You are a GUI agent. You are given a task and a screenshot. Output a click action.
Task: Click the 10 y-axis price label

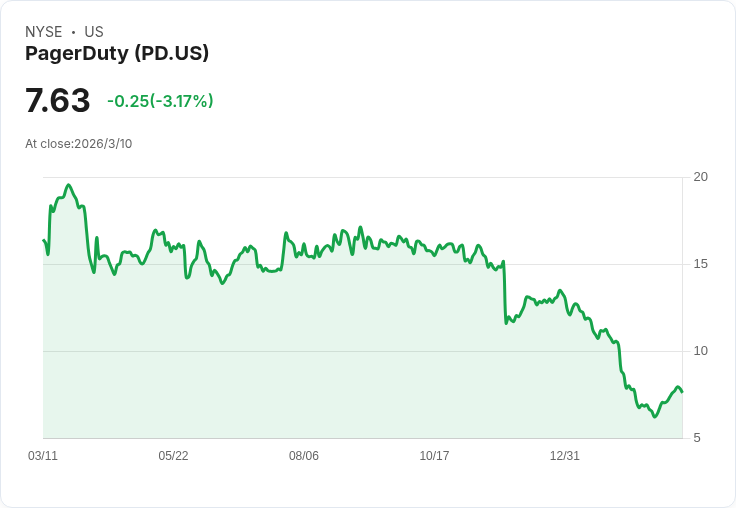coord(700,351)
